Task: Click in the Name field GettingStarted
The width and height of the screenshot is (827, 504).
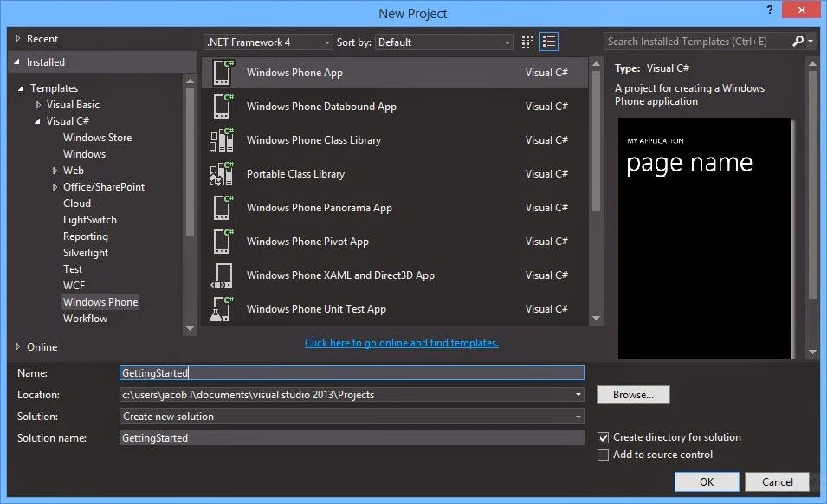Action: (x=352, y=372)
